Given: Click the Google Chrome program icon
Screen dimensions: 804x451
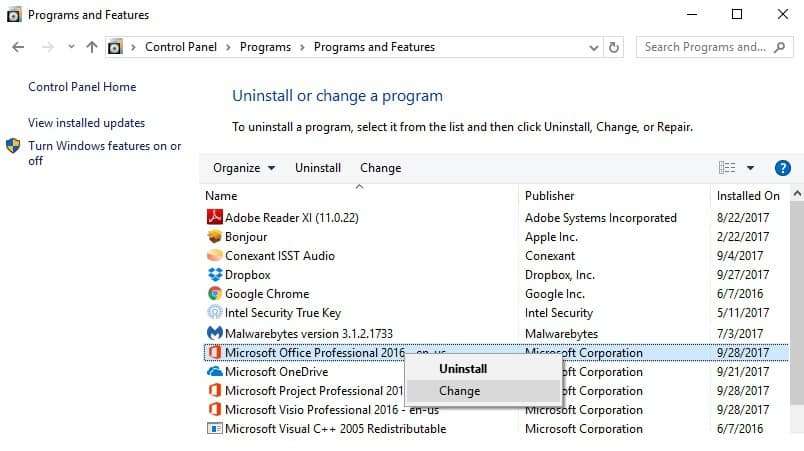Looking at the screenshot, I should [213, 294].
